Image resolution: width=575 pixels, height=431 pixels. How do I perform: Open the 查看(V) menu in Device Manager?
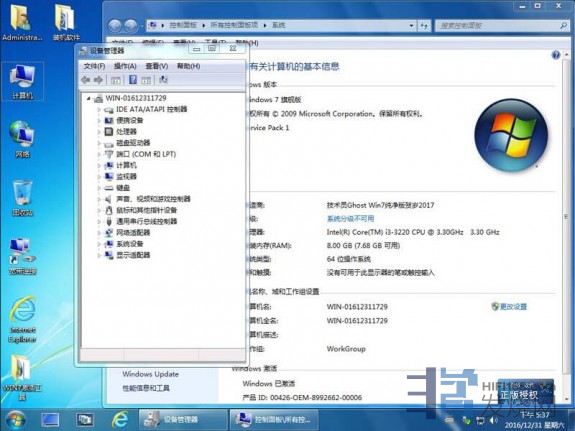157,66
